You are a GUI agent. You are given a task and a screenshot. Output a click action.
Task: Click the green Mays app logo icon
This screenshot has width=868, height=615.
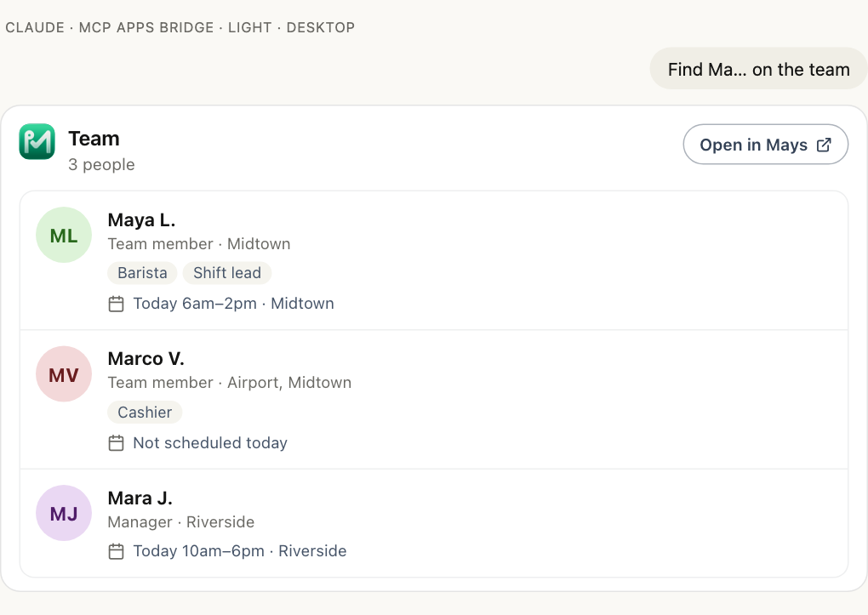(x=37, y=142)
